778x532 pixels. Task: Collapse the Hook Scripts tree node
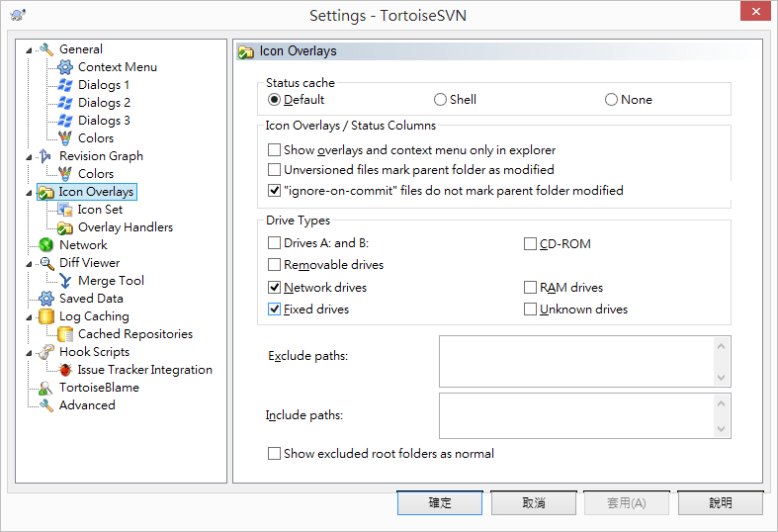click(x=31, y=352)
